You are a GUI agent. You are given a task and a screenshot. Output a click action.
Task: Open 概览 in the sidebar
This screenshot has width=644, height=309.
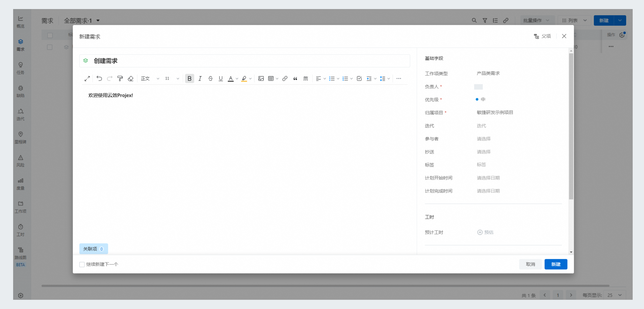21,22
